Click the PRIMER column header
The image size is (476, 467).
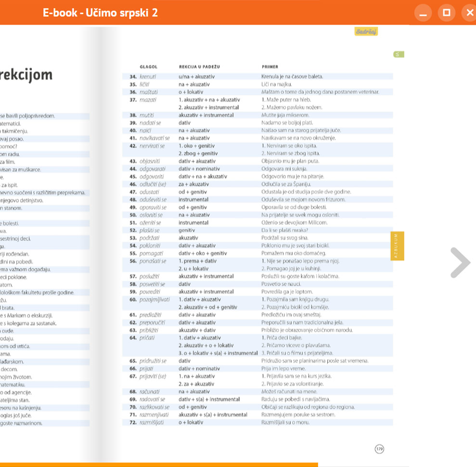[x=270, y=67]
